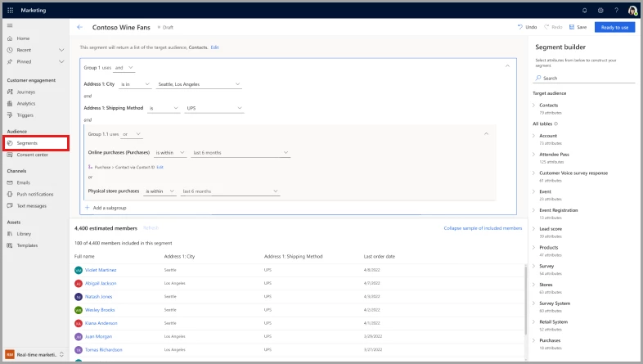
Task: Click the Refresh link beside estimated members
Action: [x=151, y=228]
